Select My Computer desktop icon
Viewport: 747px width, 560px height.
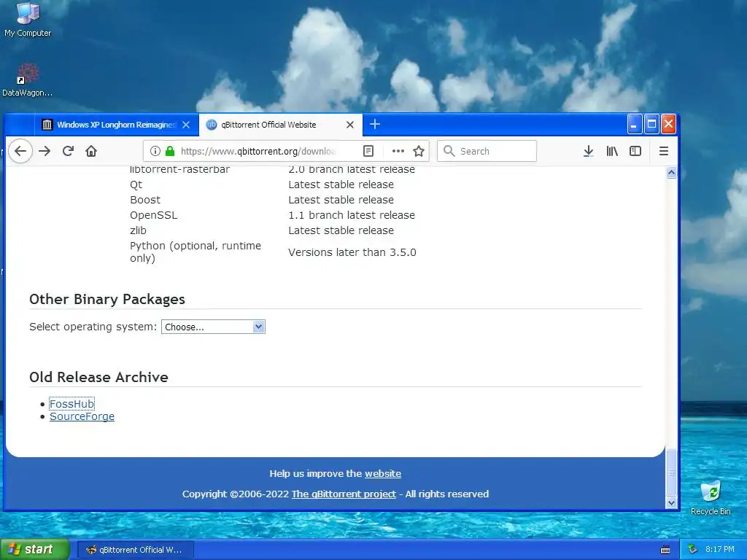28,20
